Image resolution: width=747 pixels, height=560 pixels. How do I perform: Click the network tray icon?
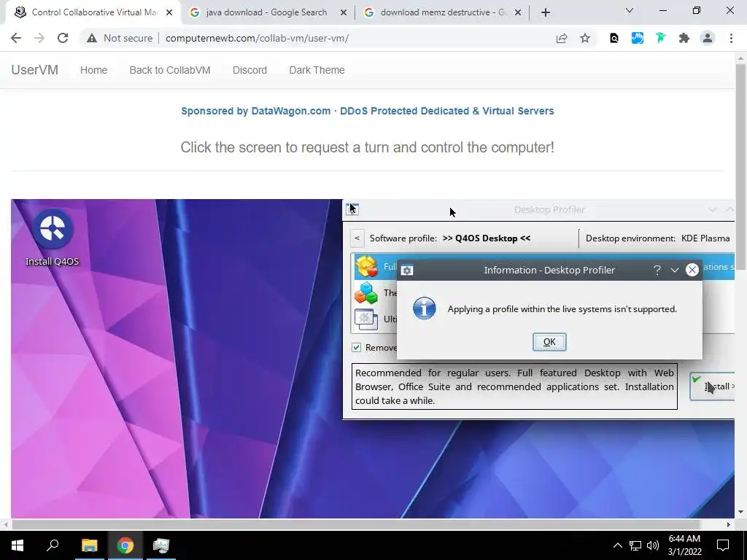click(635, 545)
